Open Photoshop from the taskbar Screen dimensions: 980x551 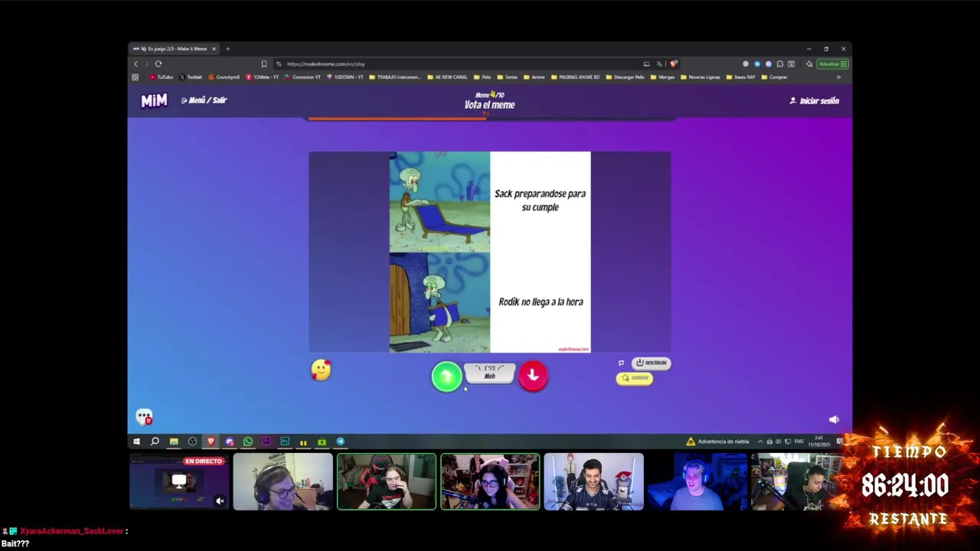(x=285, y=442)
